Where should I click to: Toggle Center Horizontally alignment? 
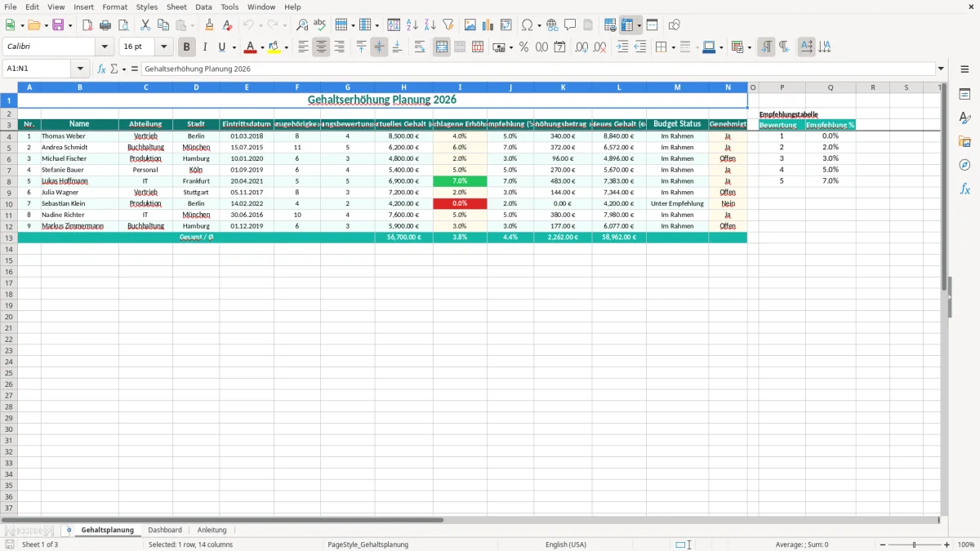tap(321, 47)
